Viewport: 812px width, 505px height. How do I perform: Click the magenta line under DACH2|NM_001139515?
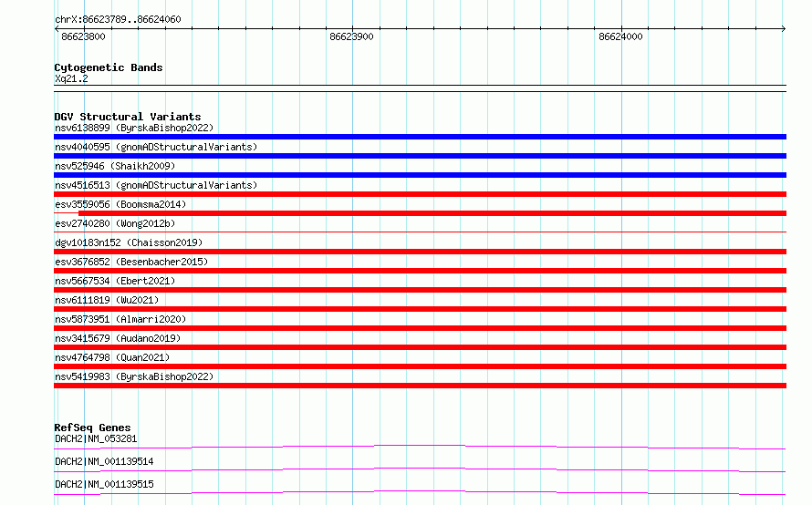[x=420, y=492]
